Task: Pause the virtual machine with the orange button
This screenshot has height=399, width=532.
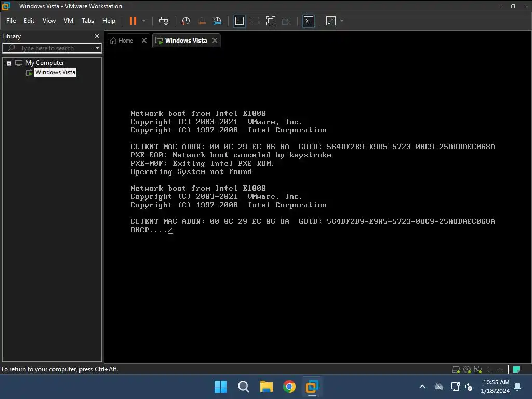Action: [x=132, y=21]
